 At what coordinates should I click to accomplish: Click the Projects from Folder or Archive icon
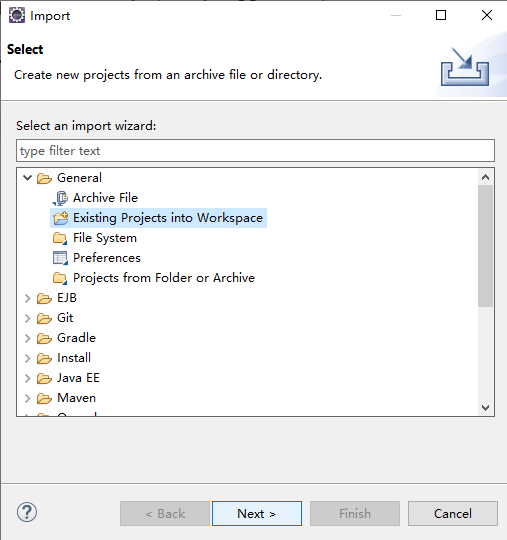[60, 278]
